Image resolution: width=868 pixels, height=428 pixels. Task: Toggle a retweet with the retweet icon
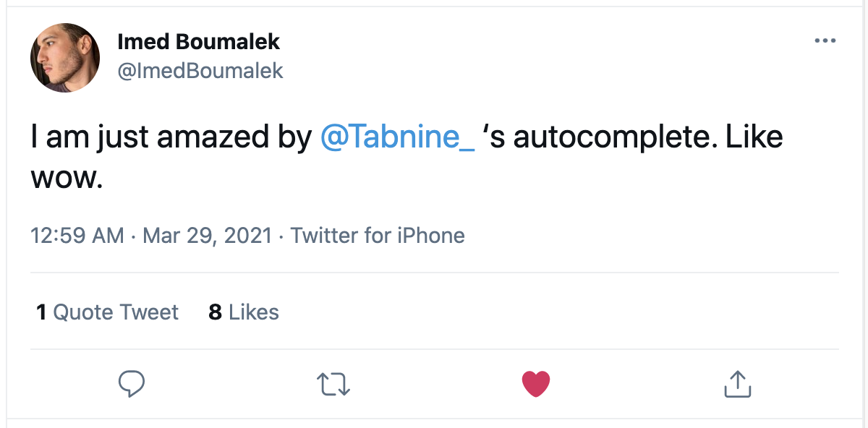coord(333,385)
